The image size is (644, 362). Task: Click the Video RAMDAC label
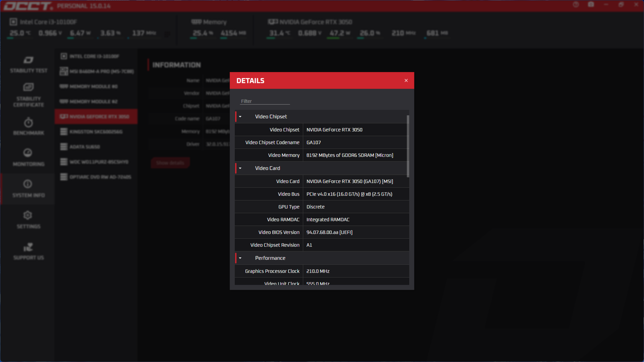point(283,220)
